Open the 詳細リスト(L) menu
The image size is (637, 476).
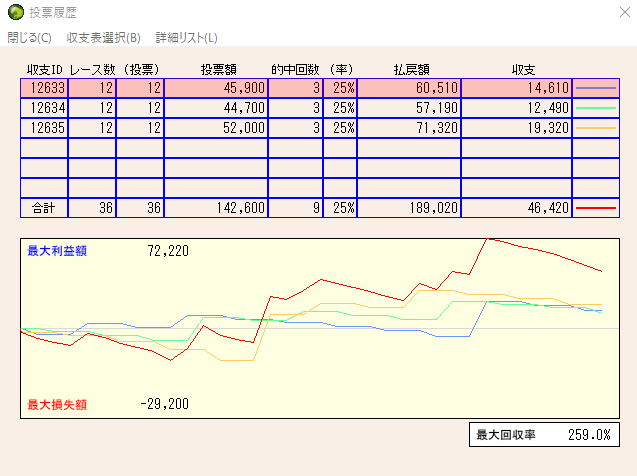tap(186, 38)
